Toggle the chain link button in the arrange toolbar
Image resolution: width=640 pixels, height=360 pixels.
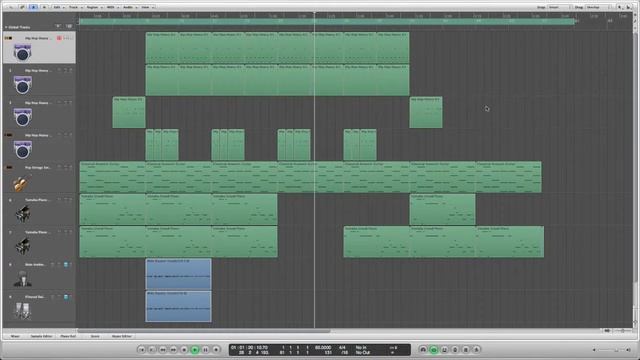pos(22,7)
